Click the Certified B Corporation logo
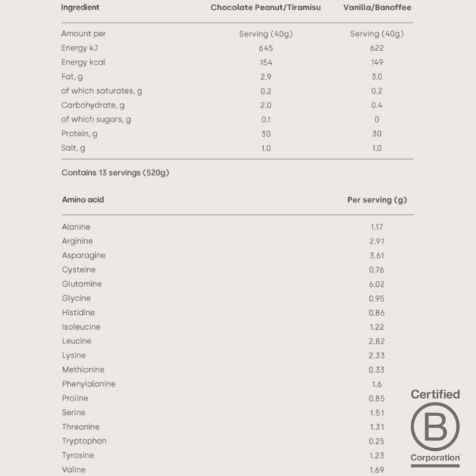 tap(435, 428)
